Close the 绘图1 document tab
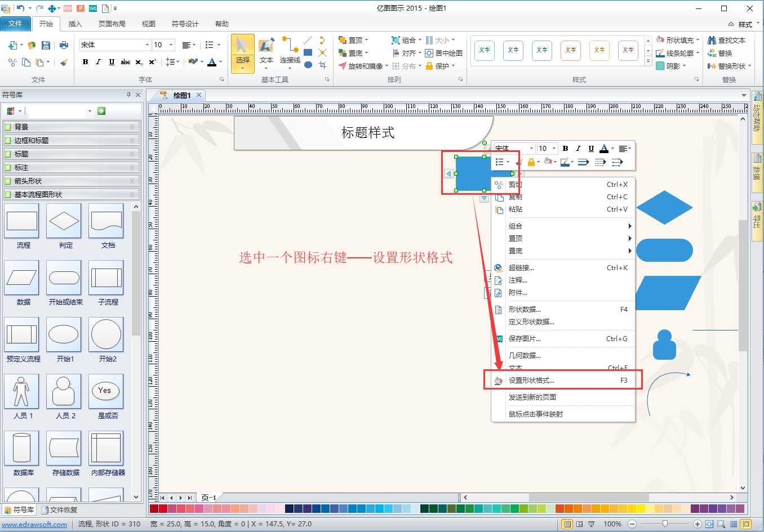 (x=199, y=95)
